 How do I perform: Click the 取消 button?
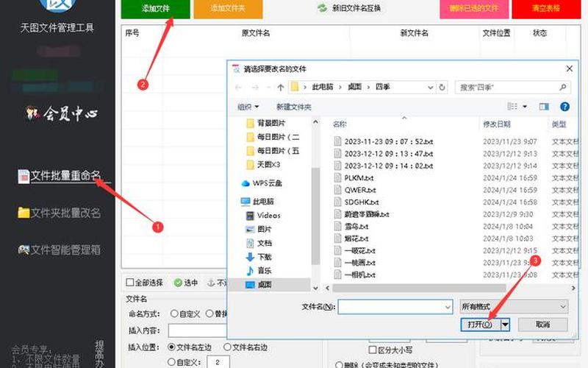(542, 325)
